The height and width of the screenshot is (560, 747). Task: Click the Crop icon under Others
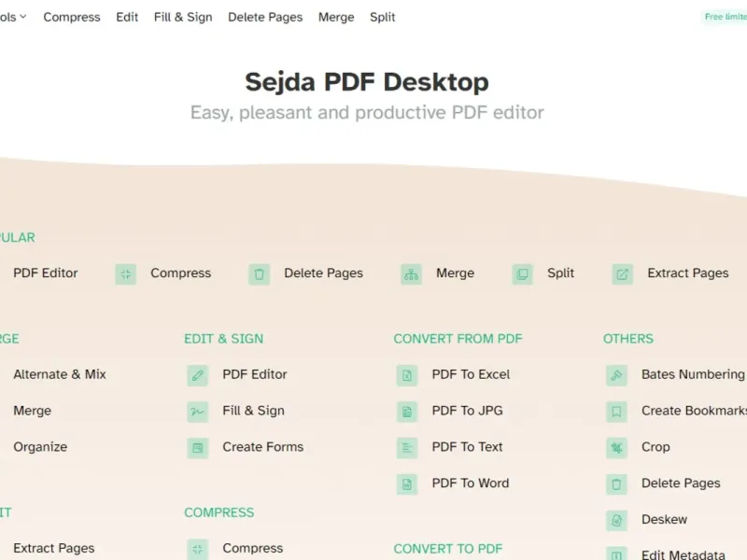point(616,448)
